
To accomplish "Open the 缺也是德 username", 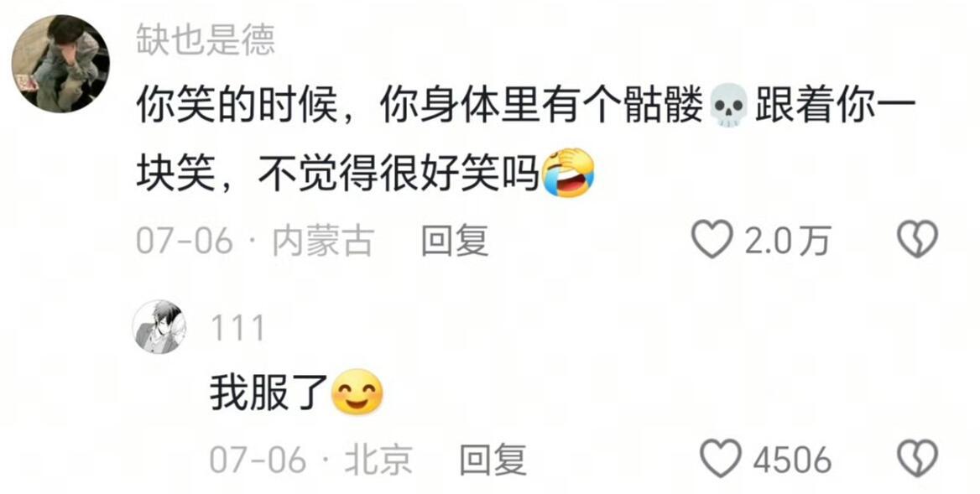I will 206,41.
